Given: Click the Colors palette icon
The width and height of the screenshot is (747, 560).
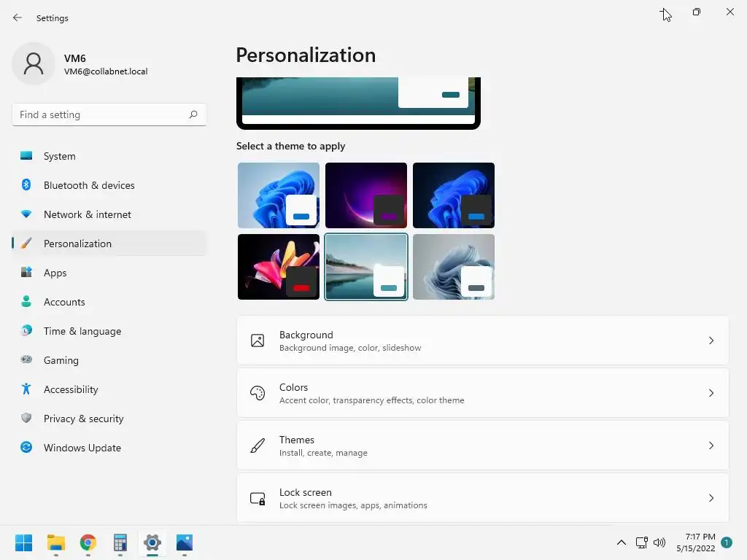Looking at the screenshot, I should (258, 393).
